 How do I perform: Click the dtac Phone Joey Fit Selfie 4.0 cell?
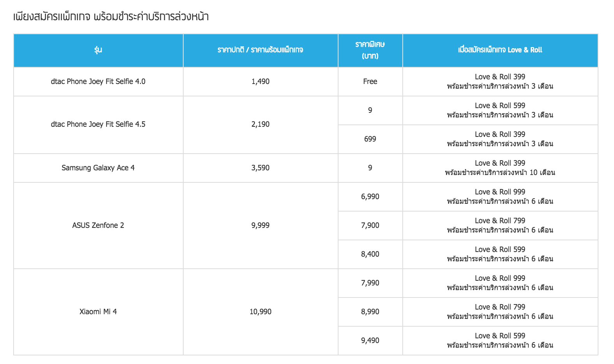pyautogui.click(x=98, y=82)
